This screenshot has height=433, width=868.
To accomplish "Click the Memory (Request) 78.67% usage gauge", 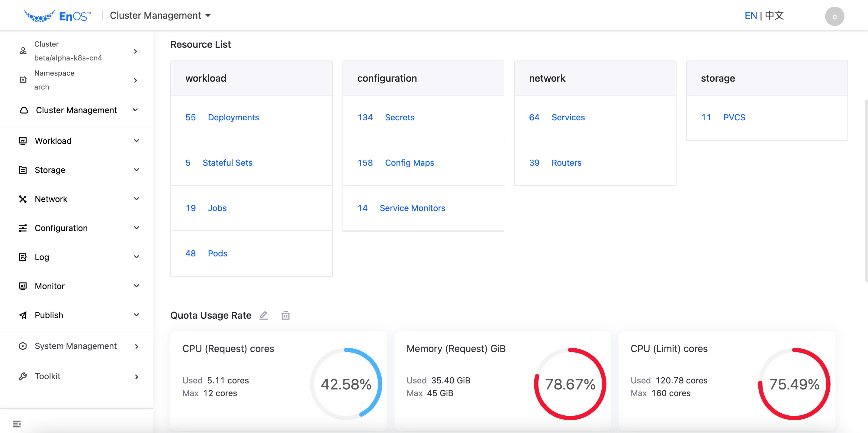I will tap(570, 384).
